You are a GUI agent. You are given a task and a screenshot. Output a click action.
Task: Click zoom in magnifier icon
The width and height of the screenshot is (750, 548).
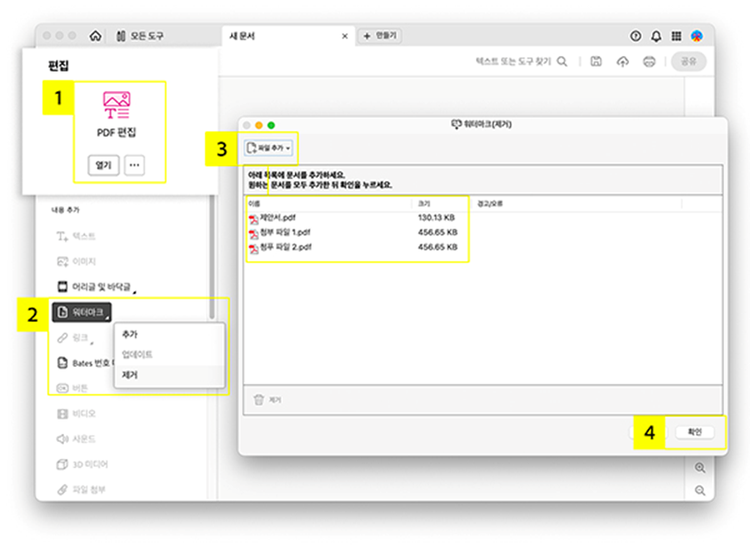[700, 468]
